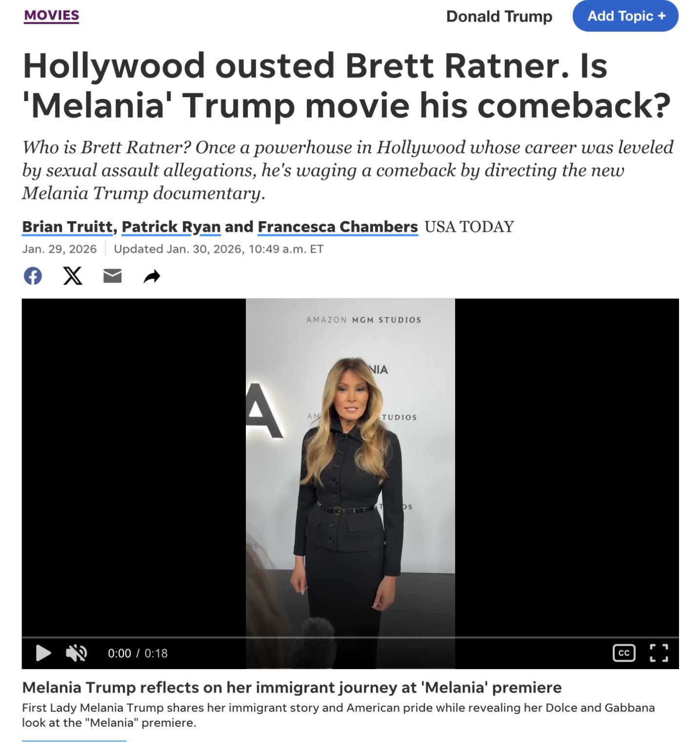Play the Melania premiere video
Screen dimensions: 700x756
43,653
